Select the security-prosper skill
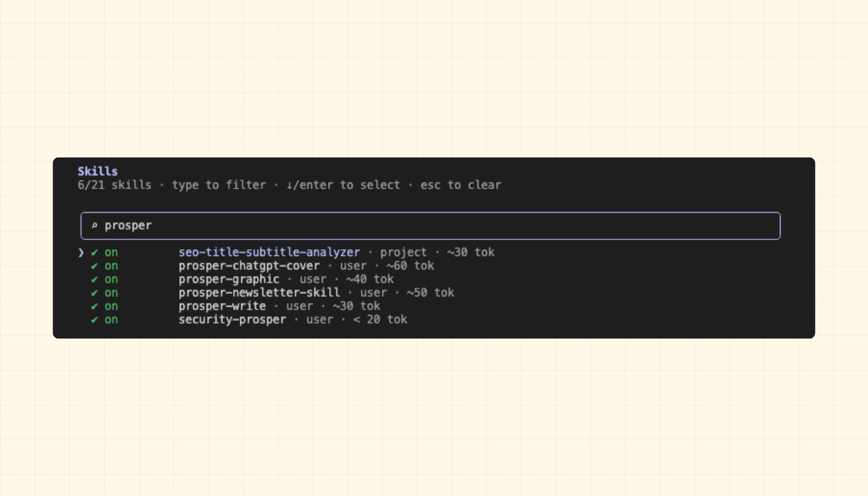868x496 pixels. (x=232, y=320)
